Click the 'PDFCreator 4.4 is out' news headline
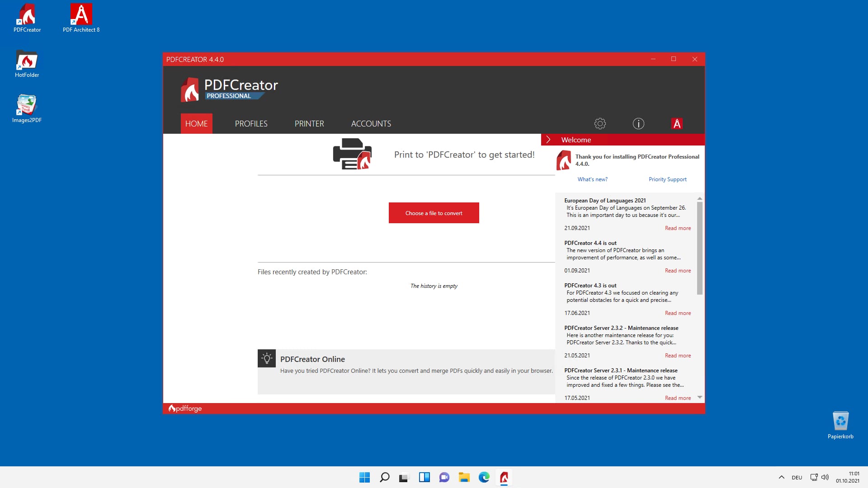The image size is (868, 488). click(590, 243)
